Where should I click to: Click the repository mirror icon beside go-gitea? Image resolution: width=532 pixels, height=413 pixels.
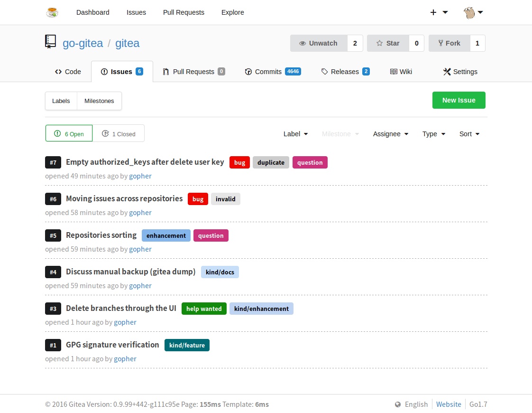[x=50, y=42]
